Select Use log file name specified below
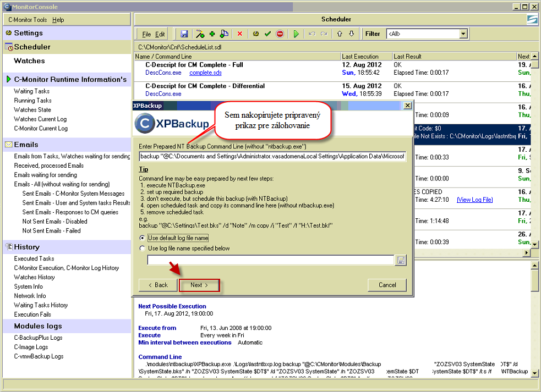 (x=142, y=249)
